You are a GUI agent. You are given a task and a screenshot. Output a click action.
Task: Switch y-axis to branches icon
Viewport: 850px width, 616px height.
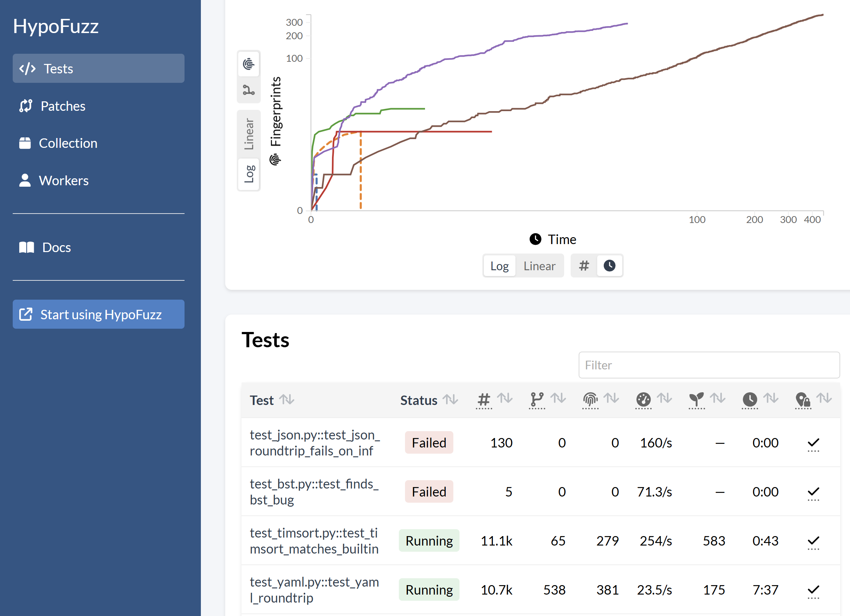click(x=248, y=90)
